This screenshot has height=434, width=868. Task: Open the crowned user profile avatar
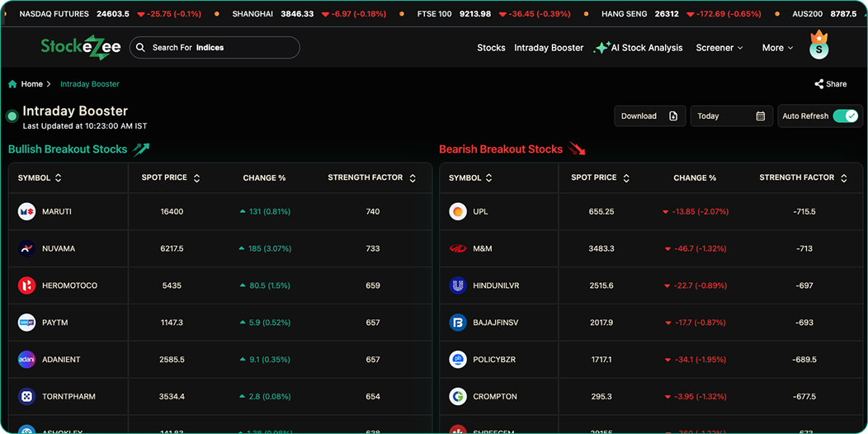[818, 45]
